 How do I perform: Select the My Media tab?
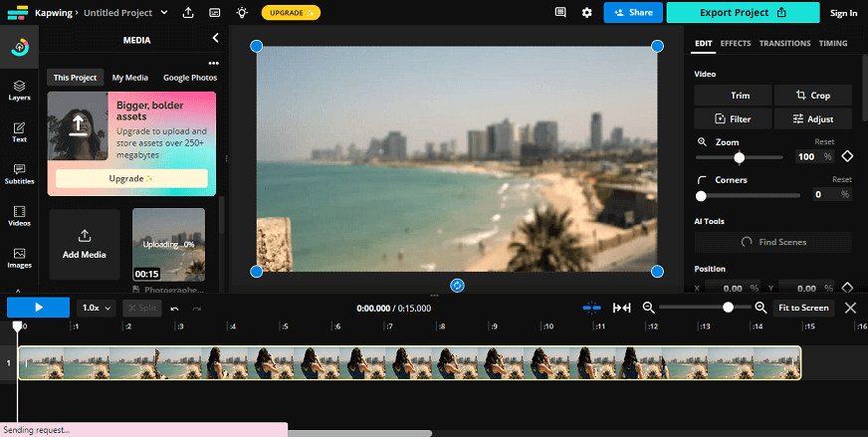tap(130, 78)
